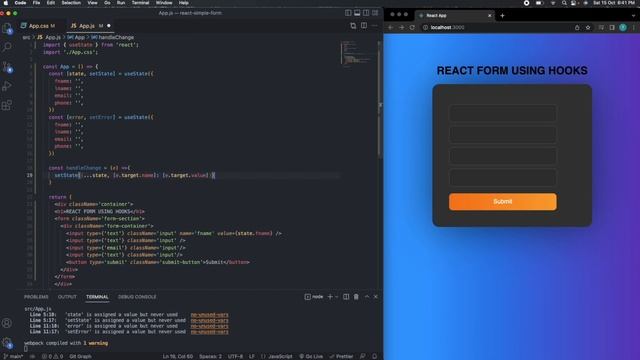The width and height of the screenshot is (640, 360).
Task: Click the App symbol in the breadcrumbs
Action: 76,37
